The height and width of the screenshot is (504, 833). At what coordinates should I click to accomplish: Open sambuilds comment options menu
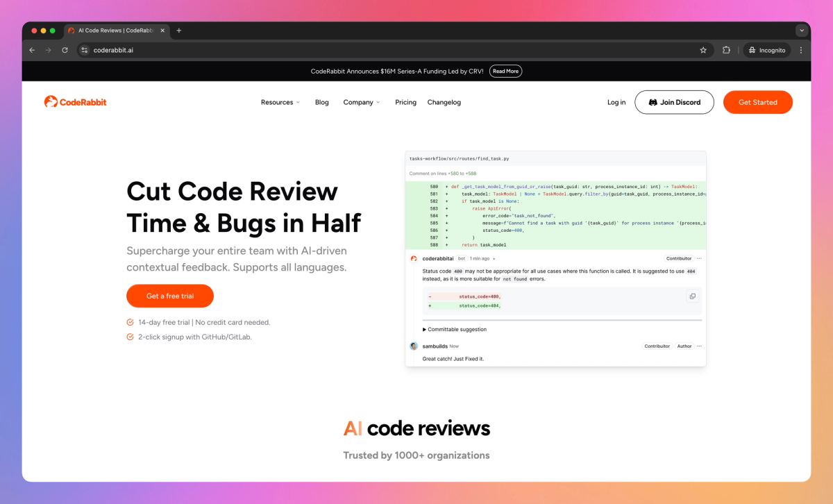point(699,346)
